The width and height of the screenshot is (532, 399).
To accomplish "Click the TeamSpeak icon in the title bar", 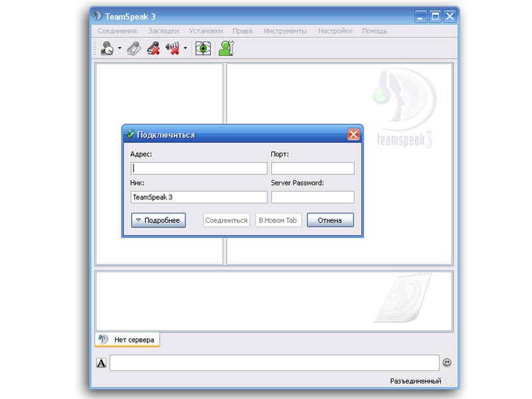I will point(97,16).
